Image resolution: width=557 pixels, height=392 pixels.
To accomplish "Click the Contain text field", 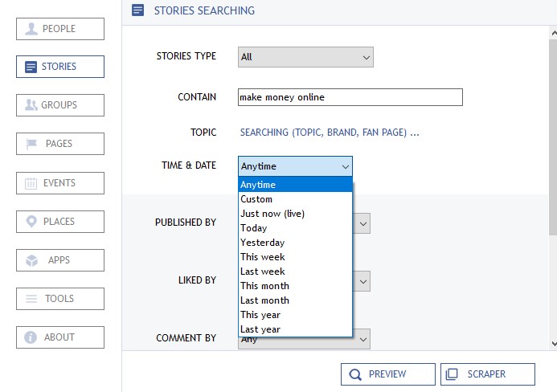I will coord(350,97).
